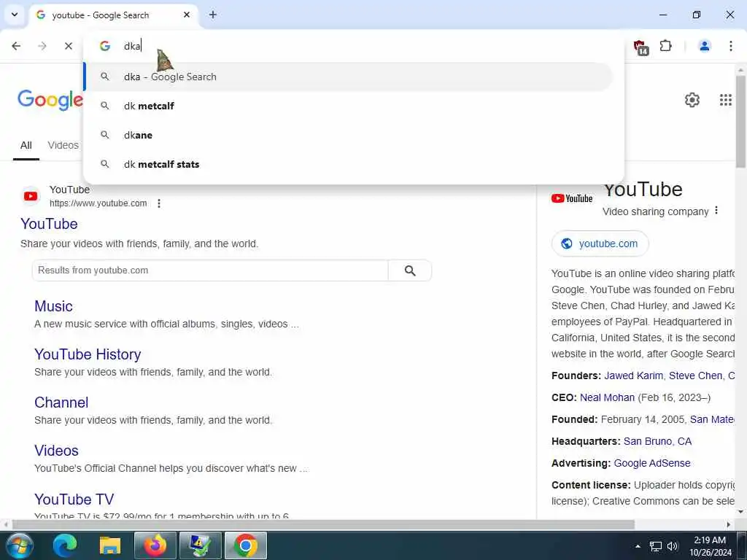Open the YouTube result title link
This screenshot has width=747, height=560.
pyautogui.click(x=49, y=224)
